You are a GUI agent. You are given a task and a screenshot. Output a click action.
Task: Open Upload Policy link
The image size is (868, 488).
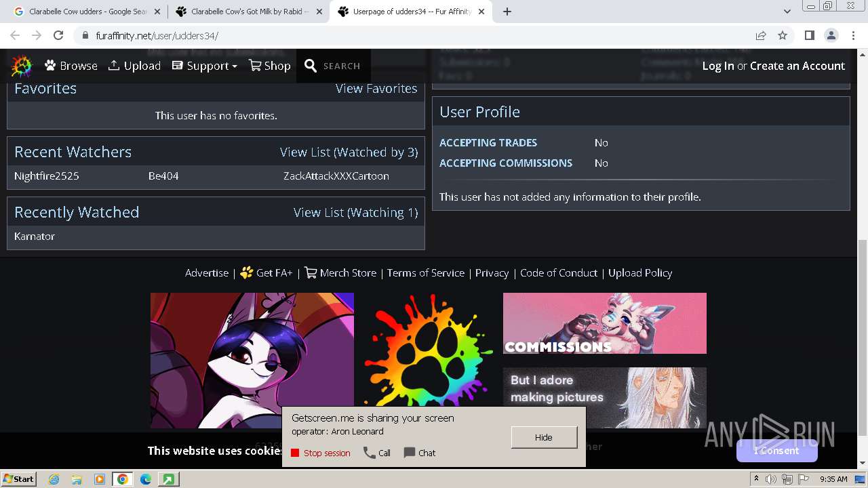click(640, 272)
